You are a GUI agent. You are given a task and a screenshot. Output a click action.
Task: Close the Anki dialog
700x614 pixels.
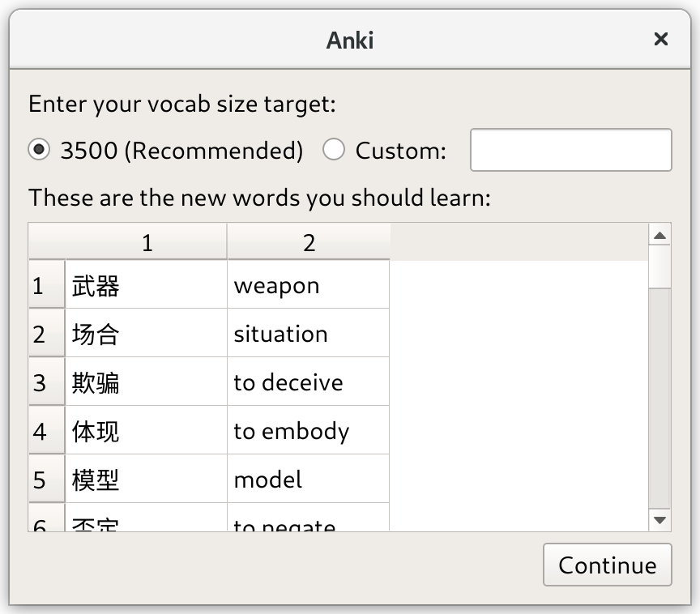[661, 39]
